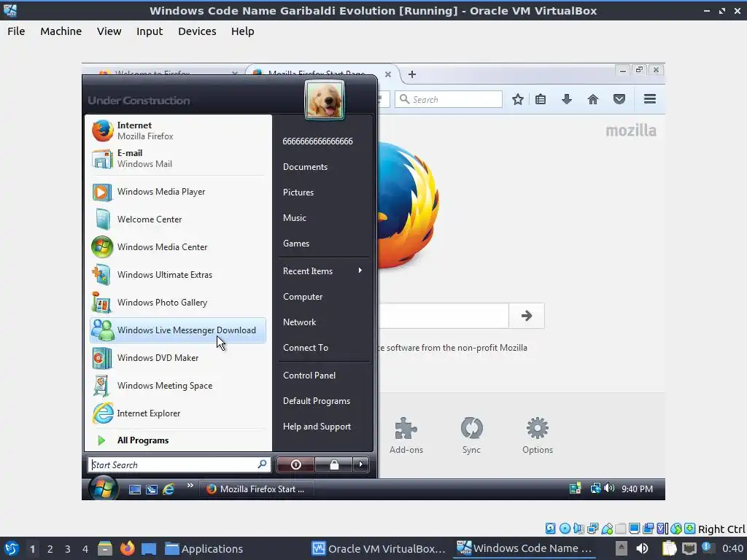Open Games from Start menu
This screenshot has height=560, width=747.
296,244
